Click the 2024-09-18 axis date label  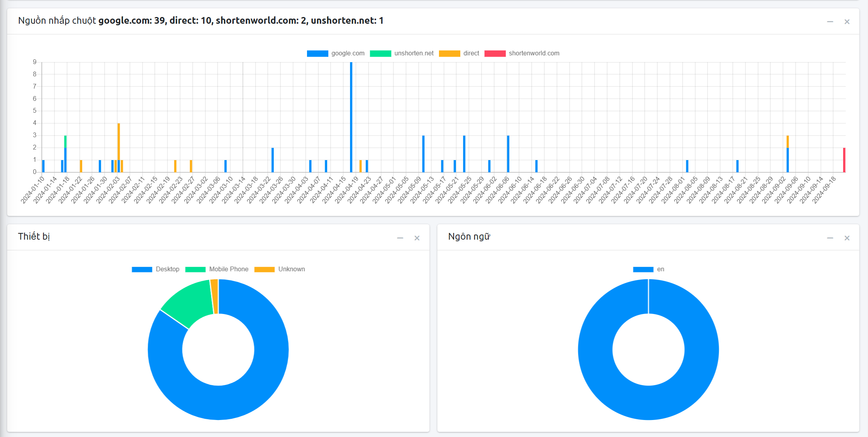[824, 190]
